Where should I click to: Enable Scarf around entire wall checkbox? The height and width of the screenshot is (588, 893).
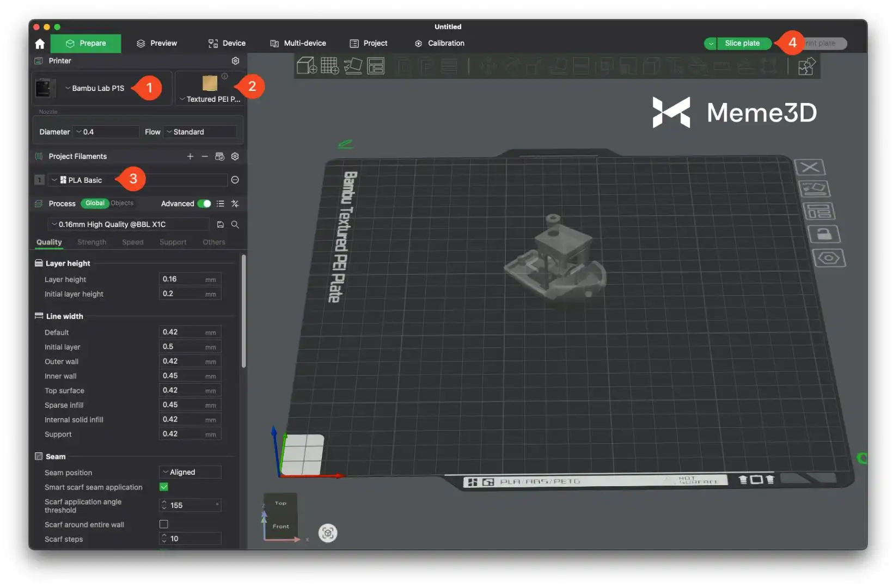[164, 524]
